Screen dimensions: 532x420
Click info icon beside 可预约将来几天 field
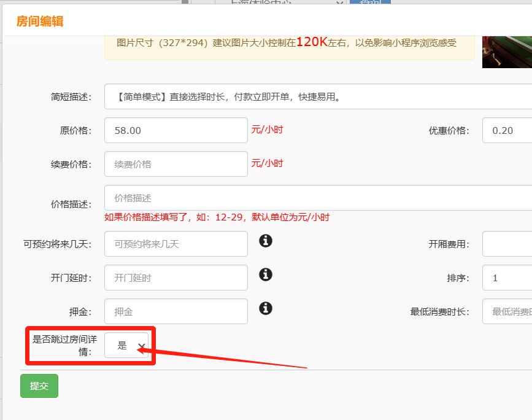click(266, 240)
